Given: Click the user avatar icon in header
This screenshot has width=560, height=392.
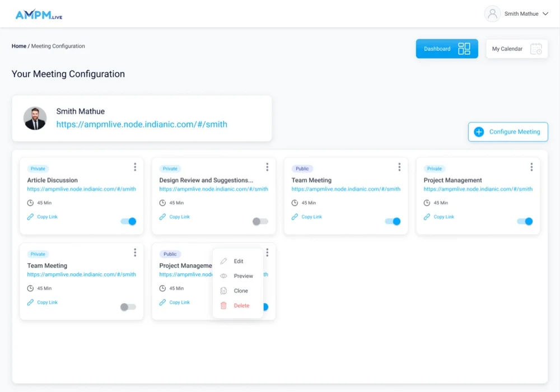Looking at the screenshot, I should (x=492, y=14).
